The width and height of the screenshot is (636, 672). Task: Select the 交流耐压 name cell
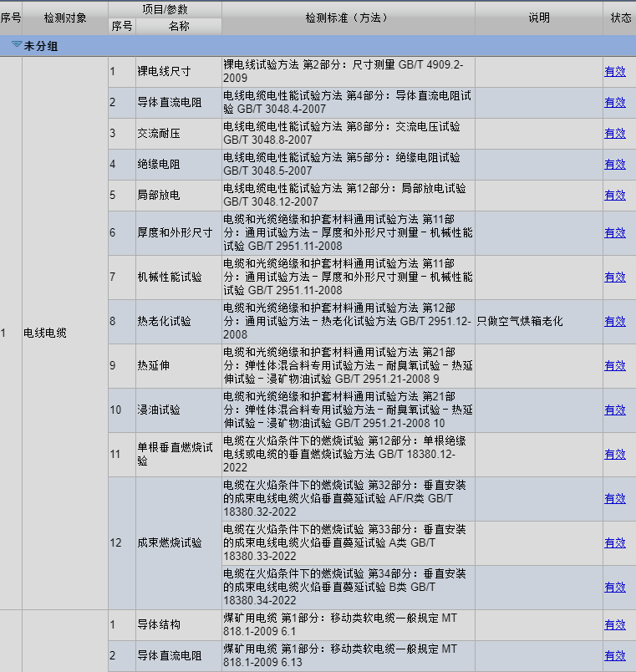point(179,133)
